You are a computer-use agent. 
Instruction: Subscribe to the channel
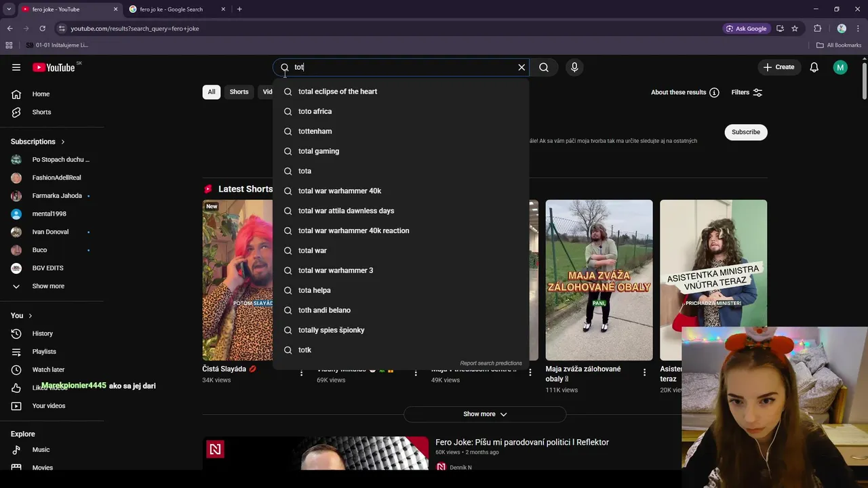point(746,132)
